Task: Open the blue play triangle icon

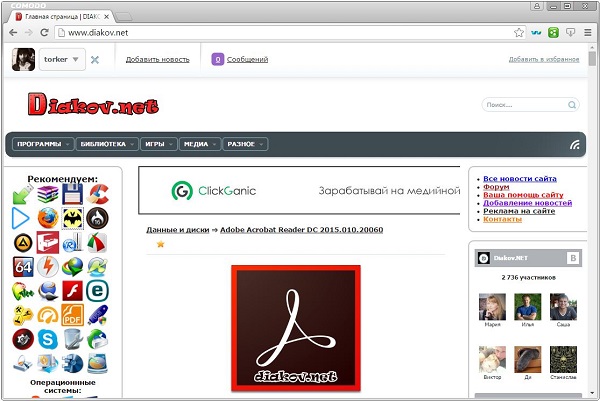Action: click(x=21, y=218)
